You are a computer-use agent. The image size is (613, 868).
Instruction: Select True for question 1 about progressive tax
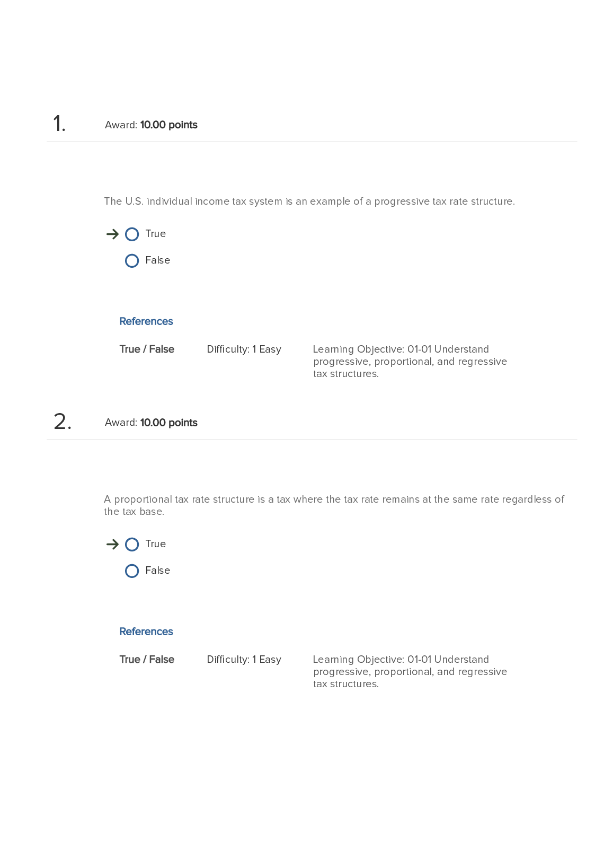click(x=132, y=234)
